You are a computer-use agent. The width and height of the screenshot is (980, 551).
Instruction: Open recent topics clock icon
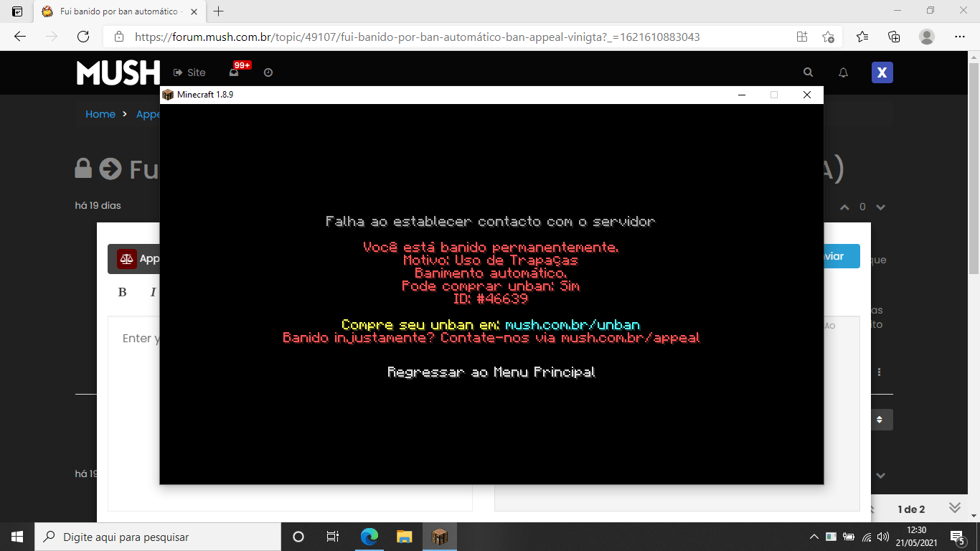(x=268, y=72)
